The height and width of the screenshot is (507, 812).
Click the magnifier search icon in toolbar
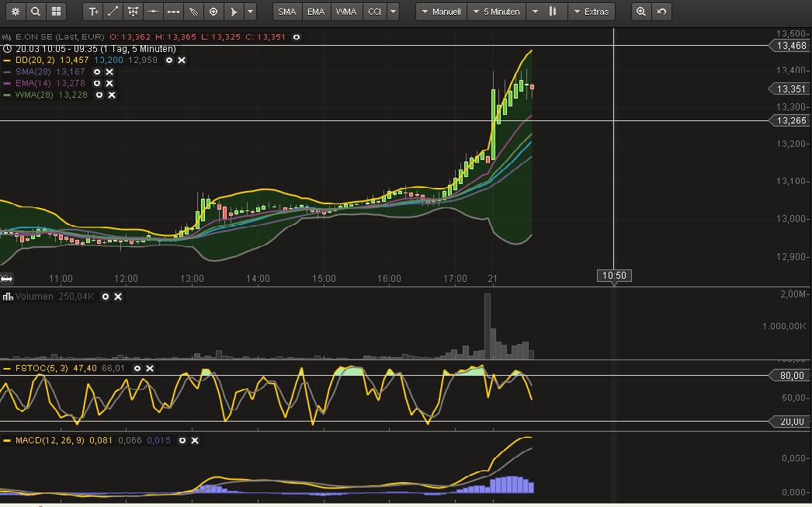point(35,12)
